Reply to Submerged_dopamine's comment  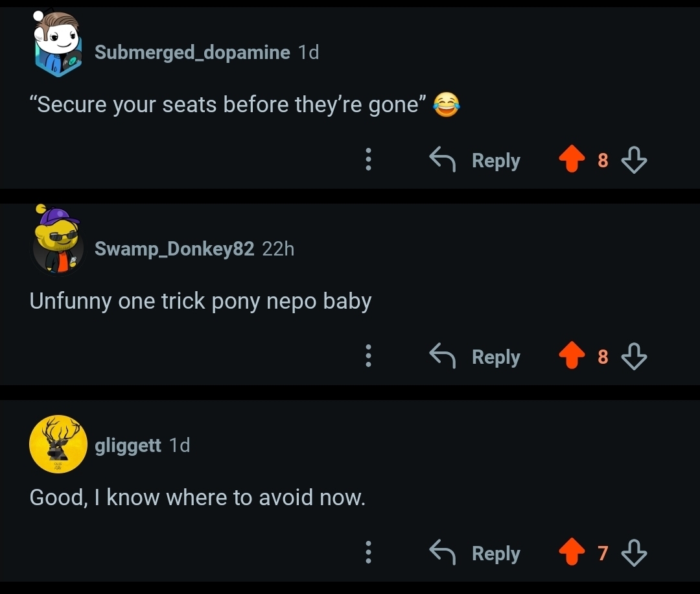click(x=476, y=160)
